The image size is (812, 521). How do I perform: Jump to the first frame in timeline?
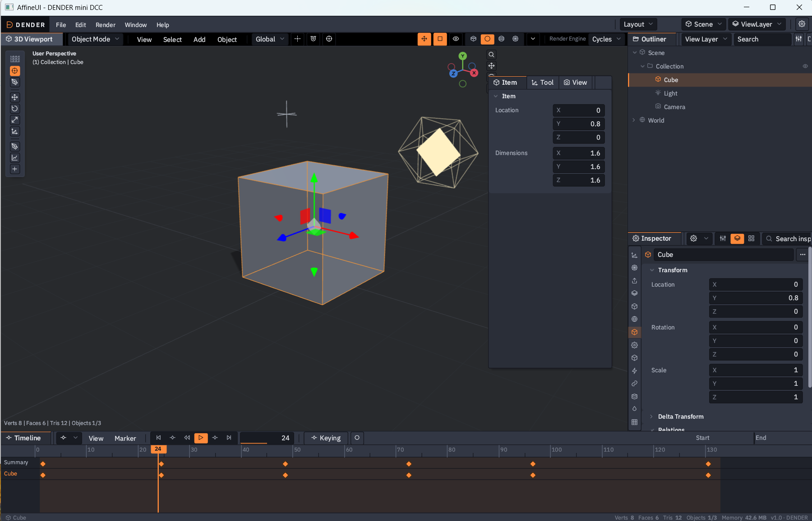(x=158, y=438)
